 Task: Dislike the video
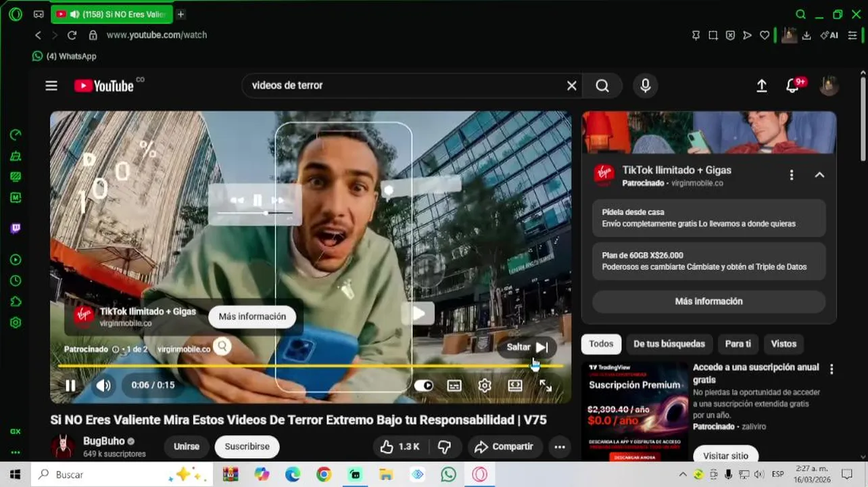(445, 446)
